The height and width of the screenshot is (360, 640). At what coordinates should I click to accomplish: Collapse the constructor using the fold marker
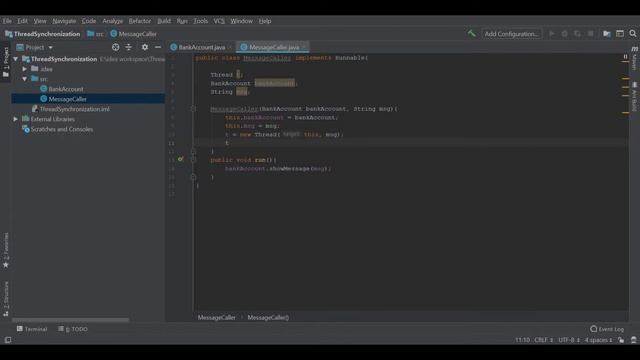click(193, 109)
